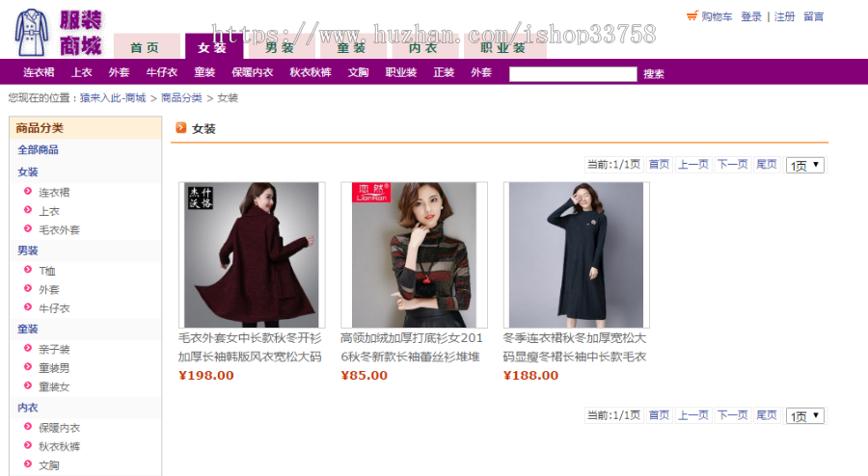Click the 搜索 search button
The image size is (868, 476).
(654, 74)
